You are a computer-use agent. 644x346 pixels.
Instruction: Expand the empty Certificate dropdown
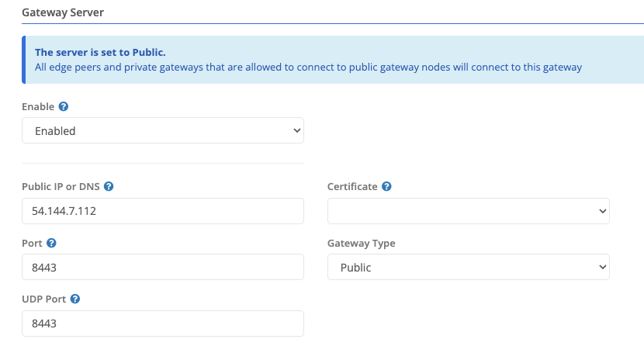pyautogui.click(x=468, y=211)
